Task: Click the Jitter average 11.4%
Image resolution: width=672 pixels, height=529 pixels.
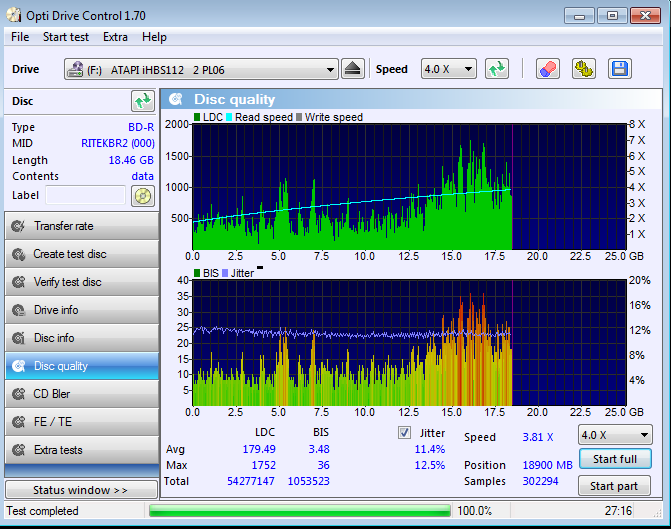Action: tap(430, 449)
